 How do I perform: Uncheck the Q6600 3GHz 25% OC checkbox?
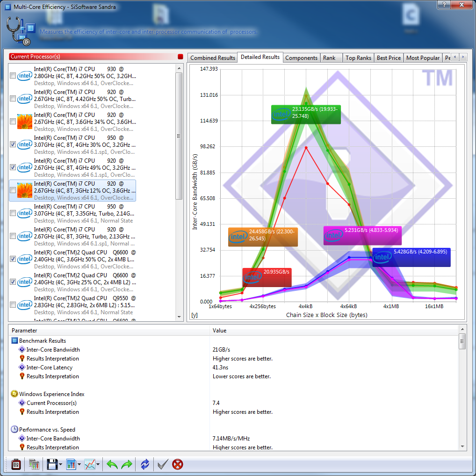tap(13, 281)
